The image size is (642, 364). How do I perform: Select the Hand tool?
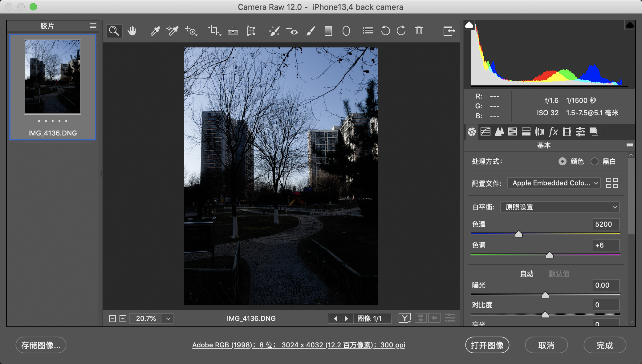pos(132,31)
